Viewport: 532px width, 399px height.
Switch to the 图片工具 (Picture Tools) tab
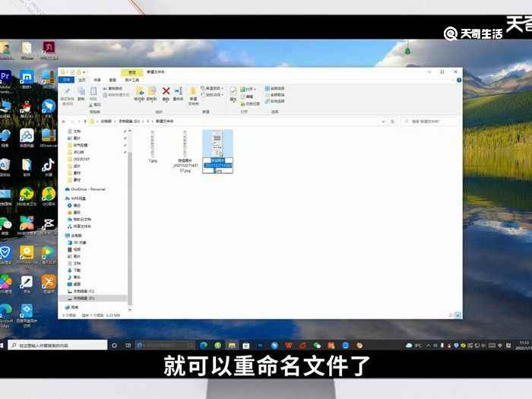132,80
